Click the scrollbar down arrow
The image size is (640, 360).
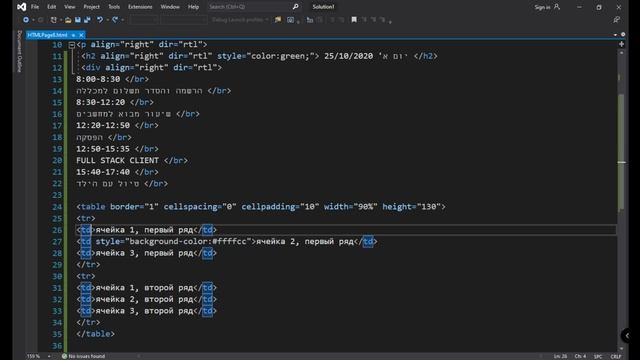[x=622, y=348]
